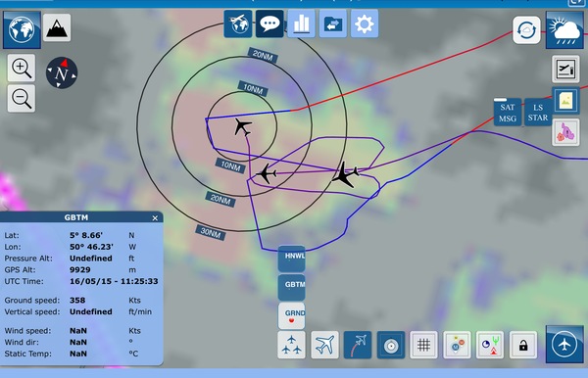Refresh weather cloud data
The image size is (588, 378).
point(526,30)
